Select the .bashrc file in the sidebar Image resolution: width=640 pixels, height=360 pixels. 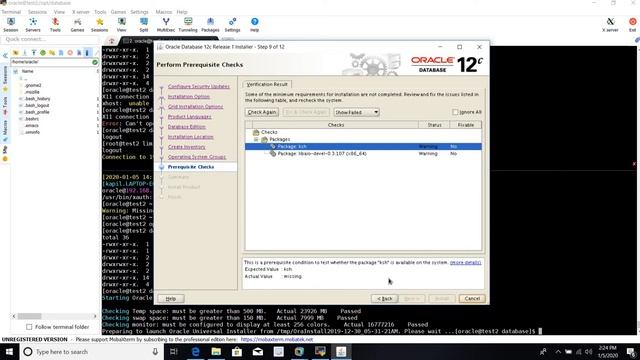tap(31, 119)
